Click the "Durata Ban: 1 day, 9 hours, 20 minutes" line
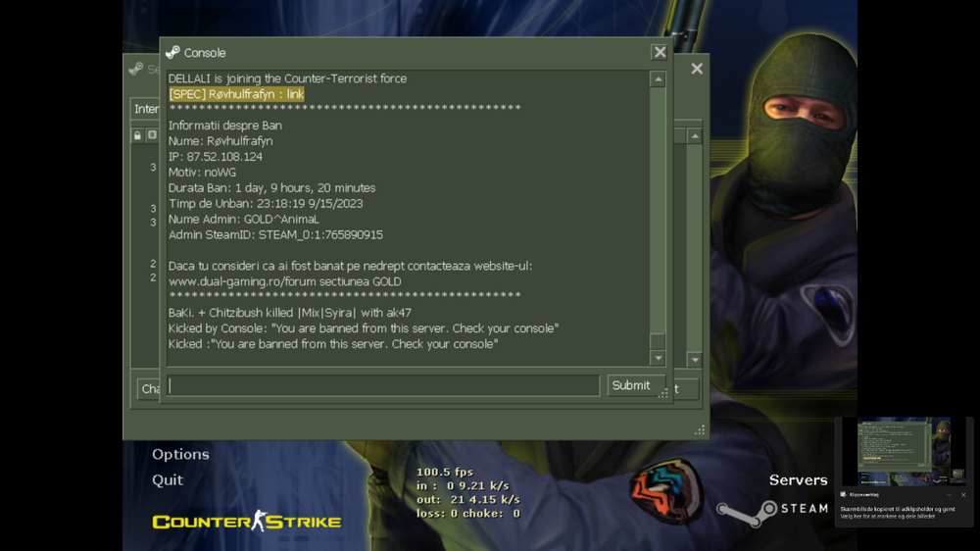Image resolution: width=980 pixels, height=551 pixels. (271, 187)
